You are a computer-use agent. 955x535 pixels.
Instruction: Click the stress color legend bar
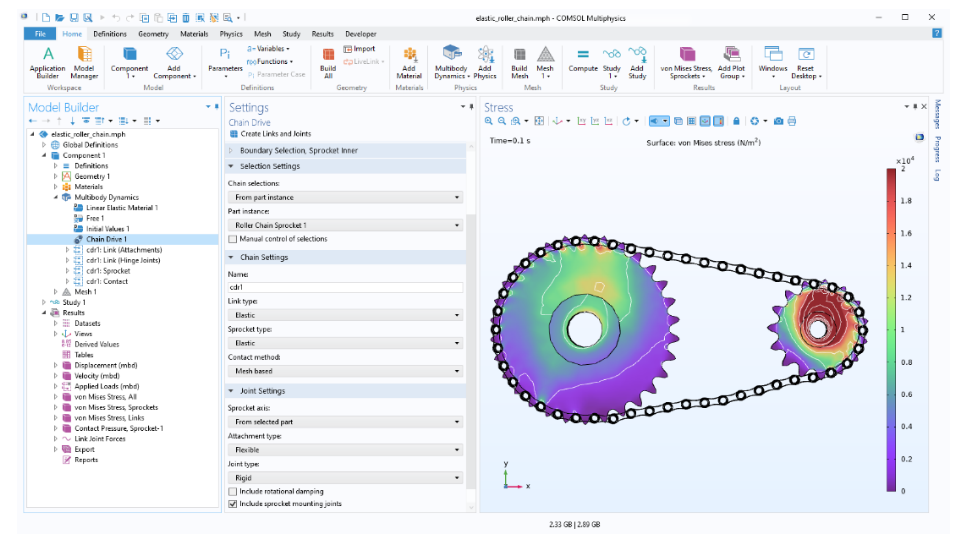(x=891, y=330)
